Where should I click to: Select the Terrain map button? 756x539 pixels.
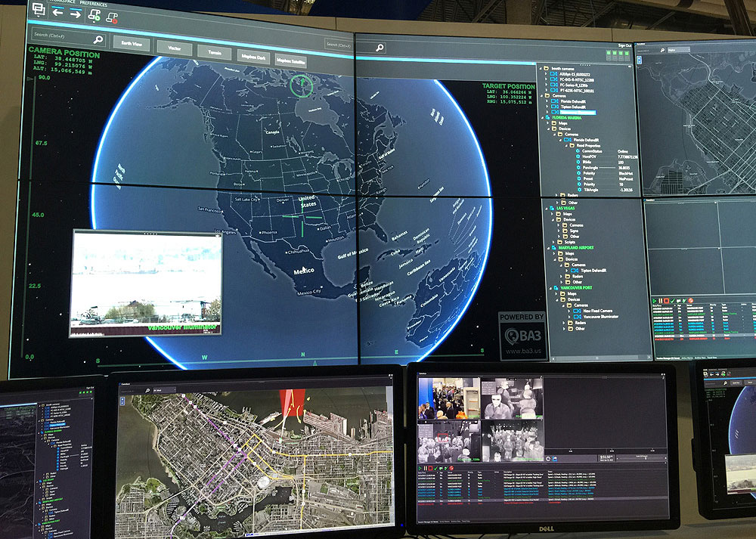point(214,52)
